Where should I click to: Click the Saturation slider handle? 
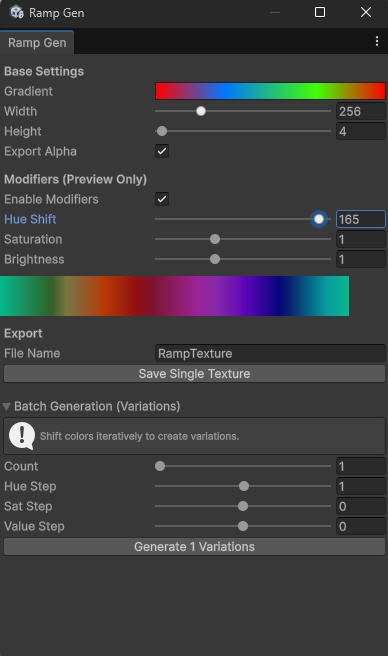pyautogui.click(x=215, y=239)
